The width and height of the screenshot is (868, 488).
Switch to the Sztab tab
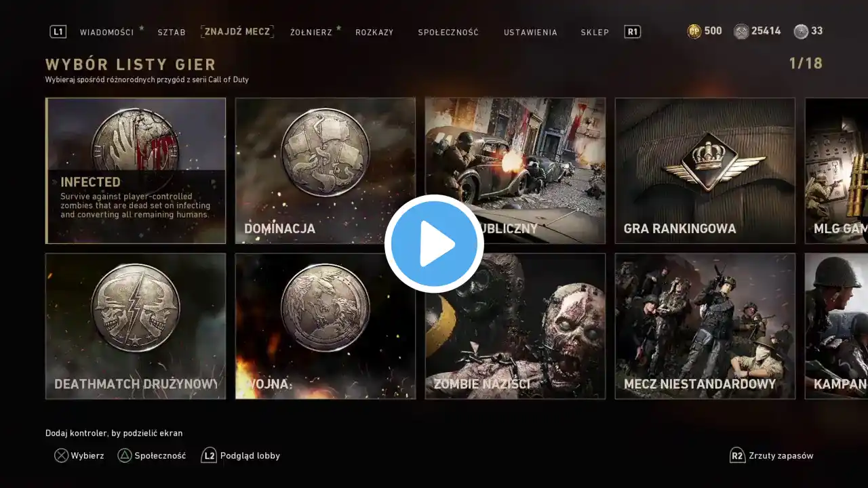coord(172,33)
